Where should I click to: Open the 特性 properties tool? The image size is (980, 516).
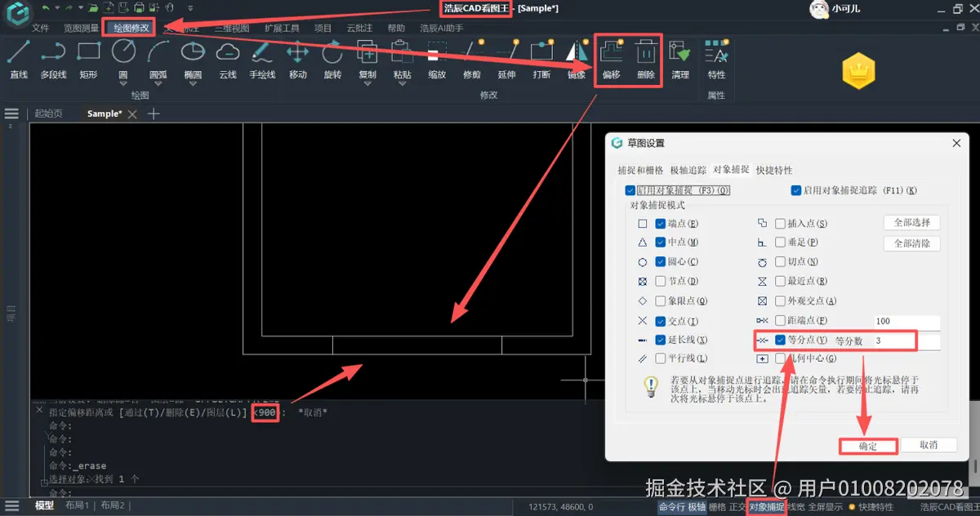point(716,60)
